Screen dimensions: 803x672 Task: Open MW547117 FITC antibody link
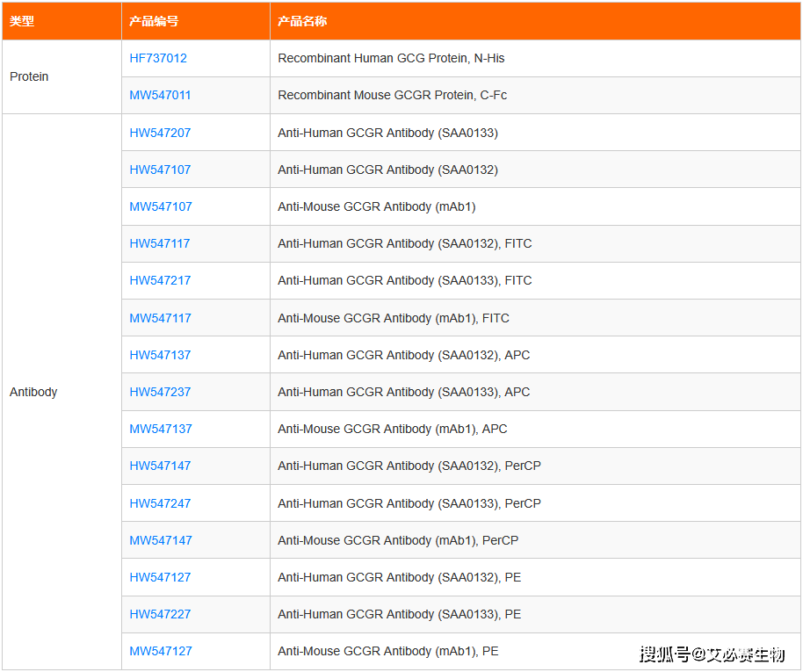[x=161, y=318]
